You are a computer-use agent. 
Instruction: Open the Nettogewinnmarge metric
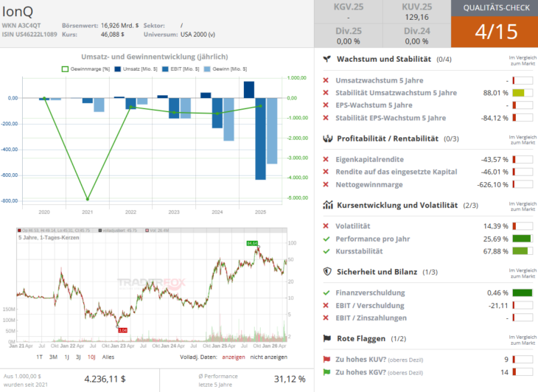click(369, 184)
